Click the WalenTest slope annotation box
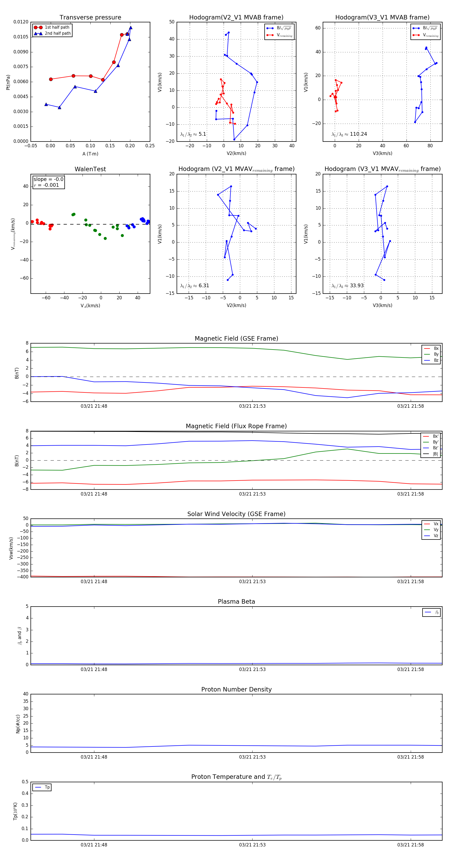The height and width of the screenshot is (868, 473). (x=48, y=182)
